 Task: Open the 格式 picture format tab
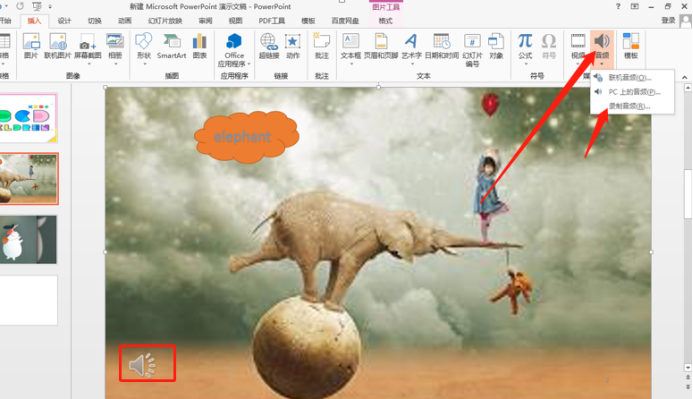[385, 21]
